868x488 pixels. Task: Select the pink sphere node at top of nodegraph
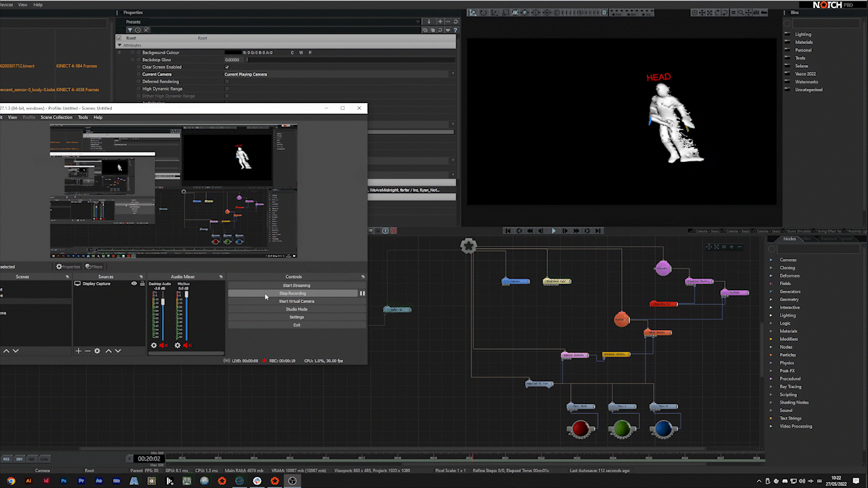click(663, 268)
